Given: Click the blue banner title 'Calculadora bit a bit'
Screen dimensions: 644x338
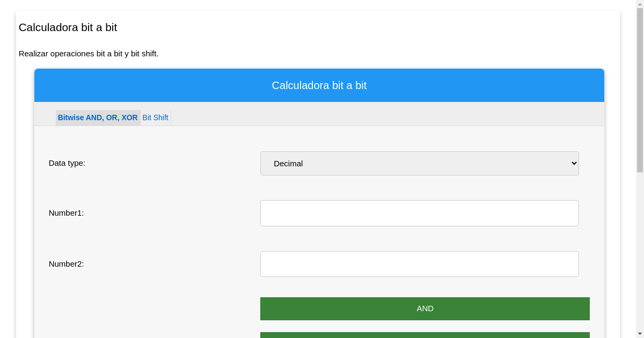Looking at the screenshot, I should pyautogui.click(x=319, y=85).
